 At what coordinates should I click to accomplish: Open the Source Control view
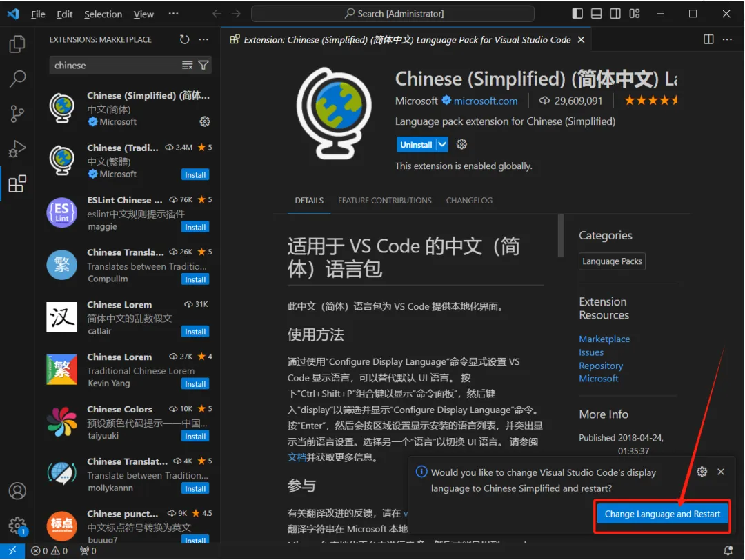pyautogui.click(x=17, y=114)
